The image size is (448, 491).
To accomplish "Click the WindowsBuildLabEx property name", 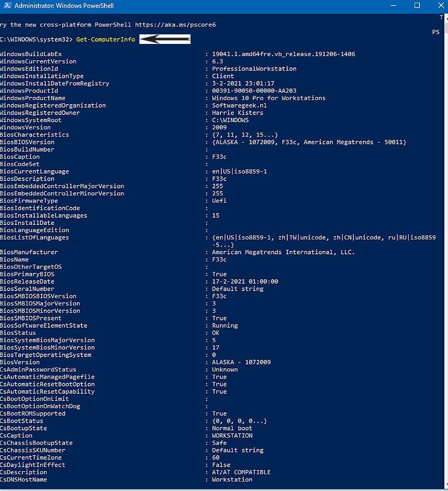I will pyautogui.click(x=31, y=54).
